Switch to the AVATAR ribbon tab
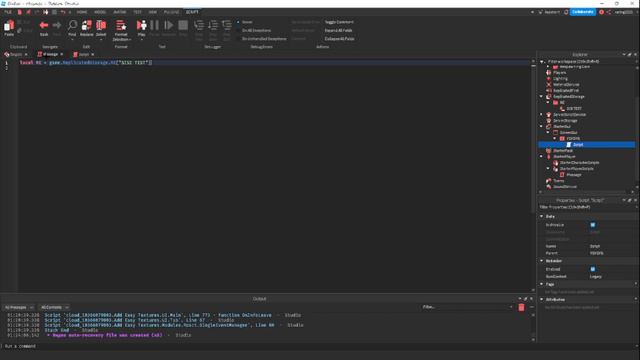Viewport: 640px width, 360px height. 120,12
